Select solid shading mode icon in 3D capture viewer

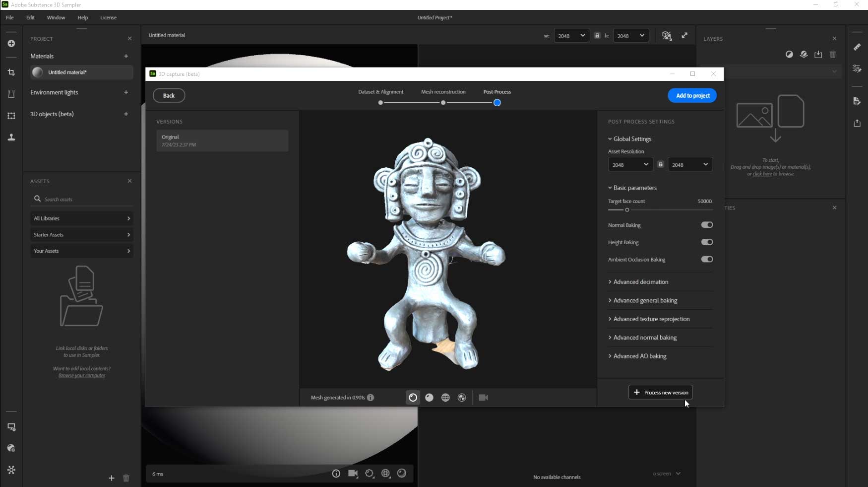430,398
